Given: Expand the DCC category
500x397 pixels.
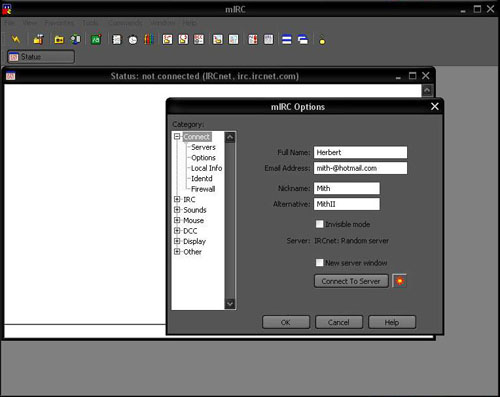Looking at the screenshot, I should pyautogui.click(x=177, y=231).
